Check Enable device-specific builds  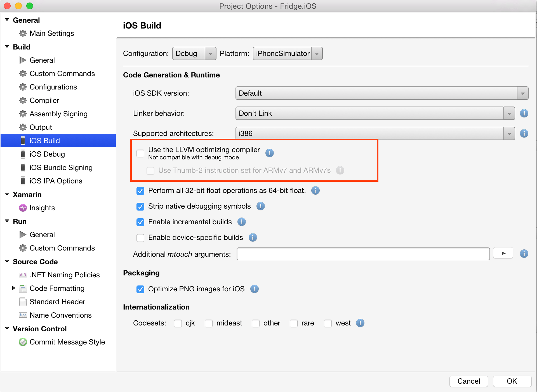140,238
